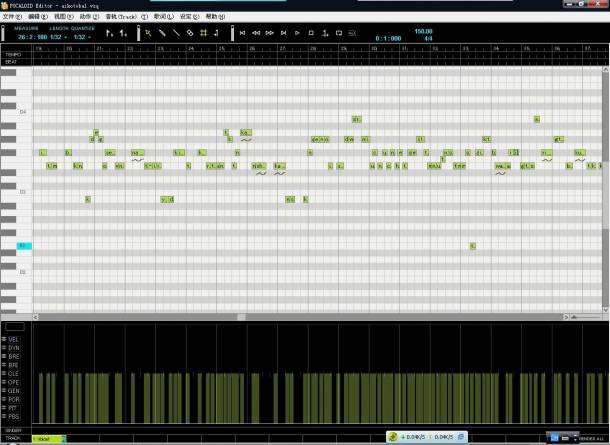Select the highest note near measure 29
610x445 pixels.
click(356, 119)
